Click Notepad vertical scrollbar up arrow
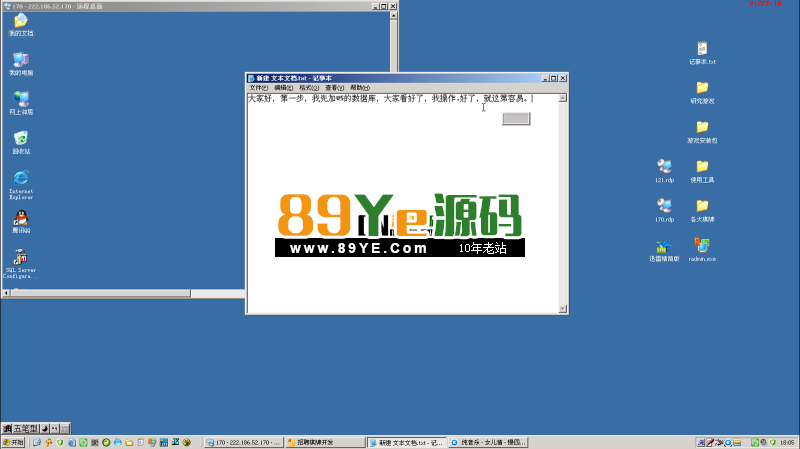The height and width of the screenshot is (449, 800). tap(562, 98)
